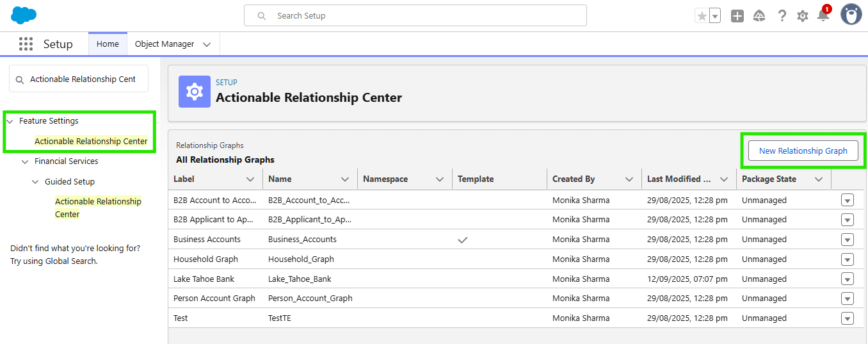Open the favorites list dropdown arrow
This screenshot has width=868, height=344.
[715, 16]
